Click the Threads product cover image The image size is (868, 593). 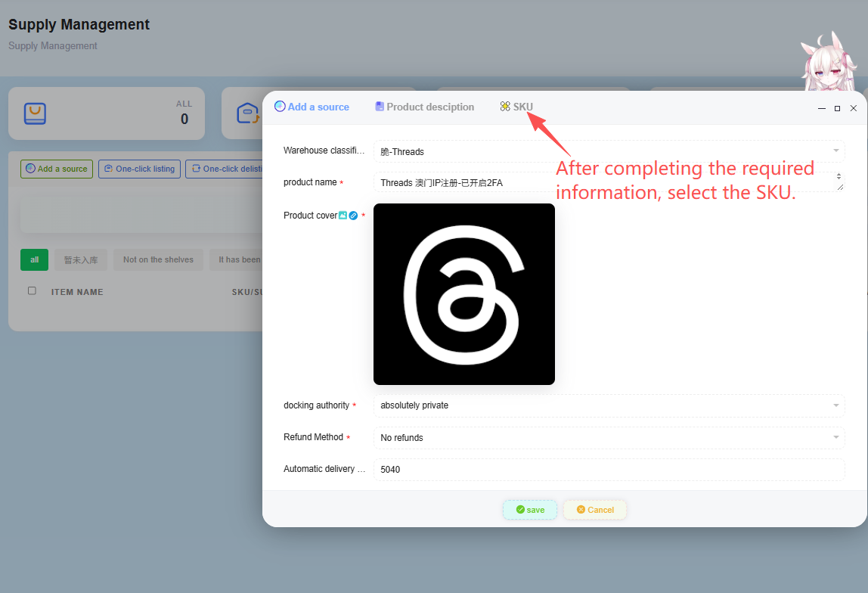coord(464,294)
